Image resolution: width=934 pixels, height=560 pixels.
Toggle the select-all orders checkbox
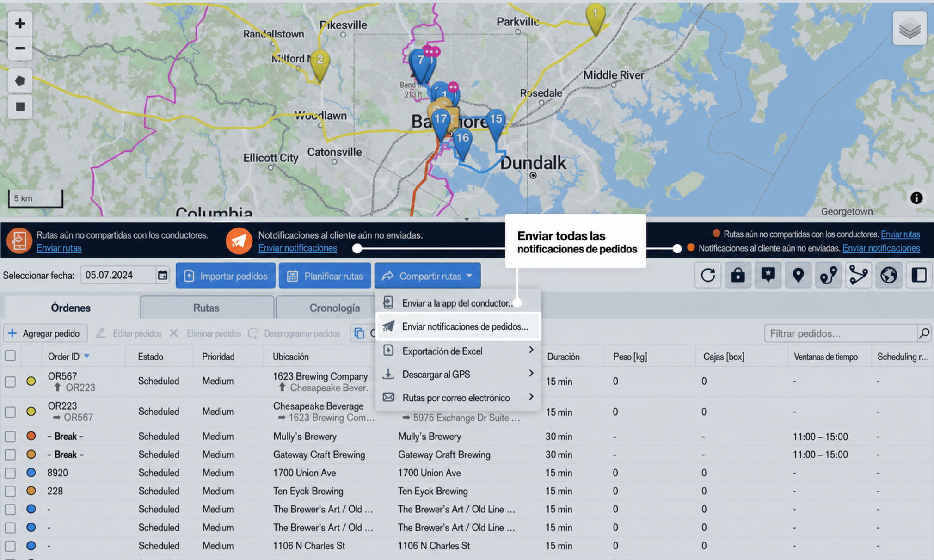point(10,356)
